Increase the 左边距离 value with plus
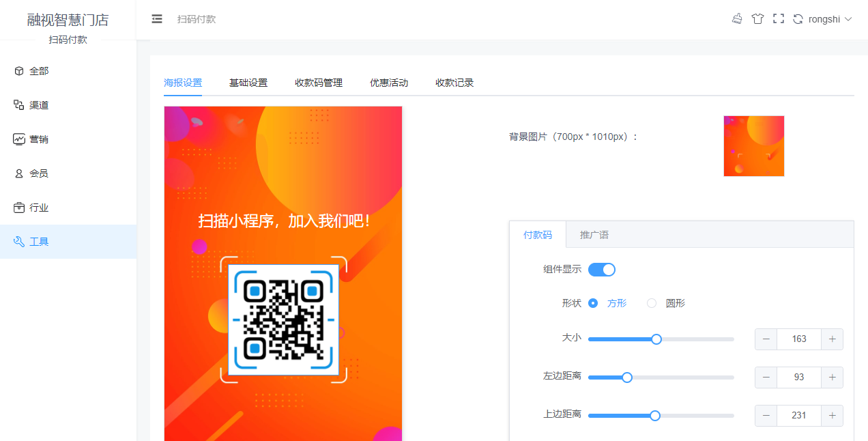This screenshot has height=441, width=868. [x=832, y=378]
